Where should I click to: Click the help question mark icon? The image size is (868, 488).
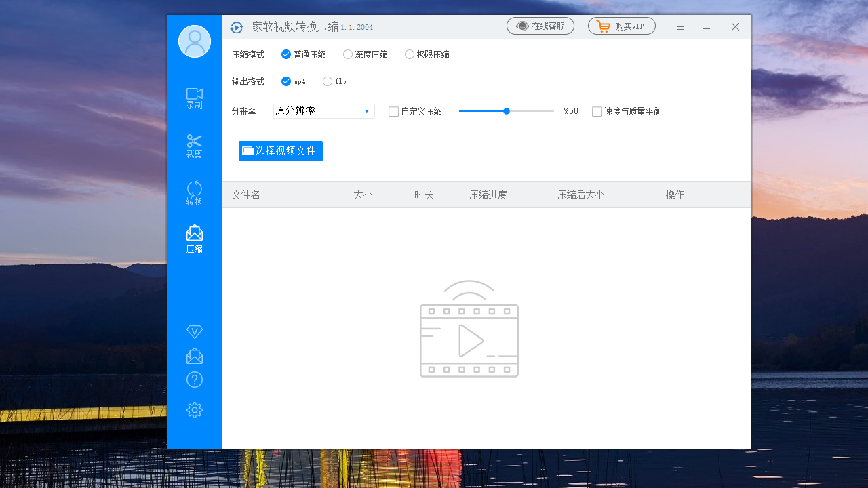coord(194,380)
